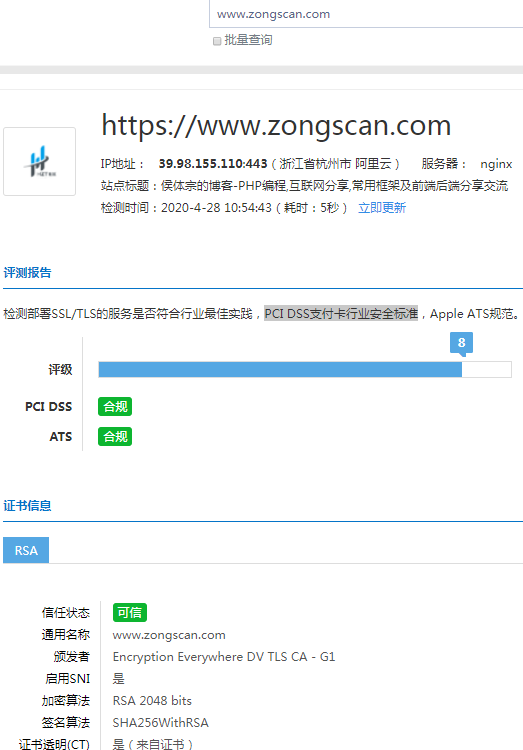Click the rating score 8 marker

pos(461,343)
